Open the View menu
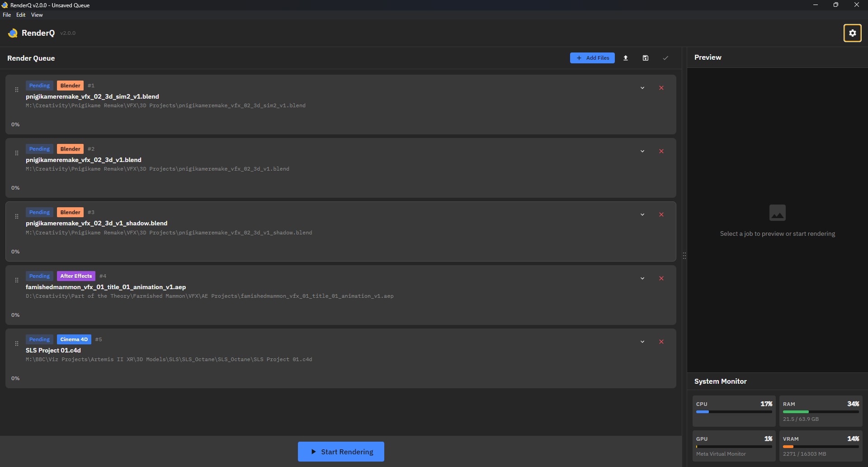The width and height of the screenshot is (868, 467). click(x=37, y=14)
